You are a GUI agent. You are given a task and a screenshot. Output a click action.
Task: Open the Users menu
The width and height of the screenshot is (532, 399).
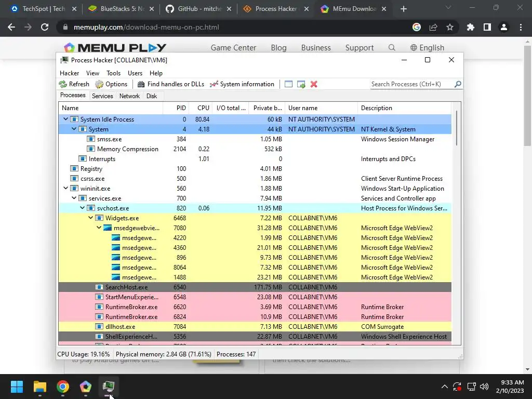(x=135, y=73)
